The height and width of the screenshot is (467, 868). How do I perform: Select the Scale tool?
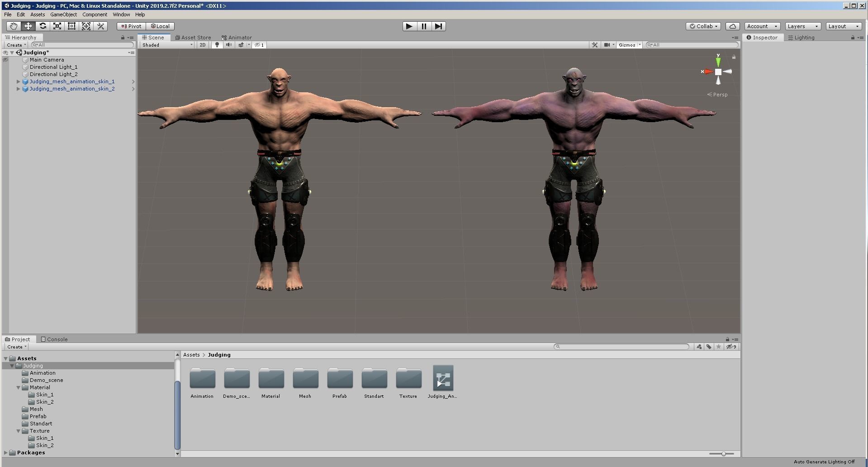click(x=57, y=26)
